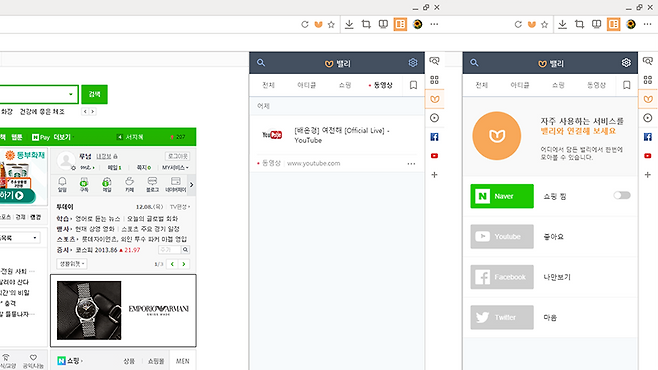The width and height of the screenshot is (658, 370).
Task: Open the TV편성 dropdown next to the date
Action: click(180, 207)
